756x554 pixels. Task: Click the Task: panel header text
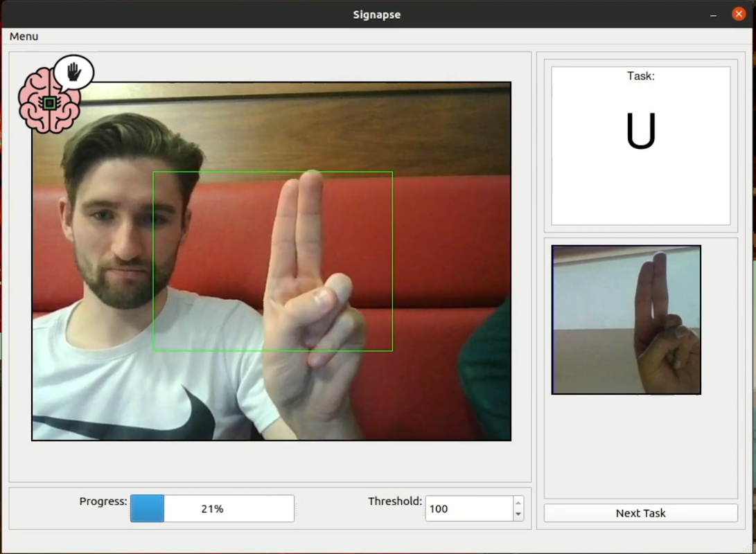(640, 76)
